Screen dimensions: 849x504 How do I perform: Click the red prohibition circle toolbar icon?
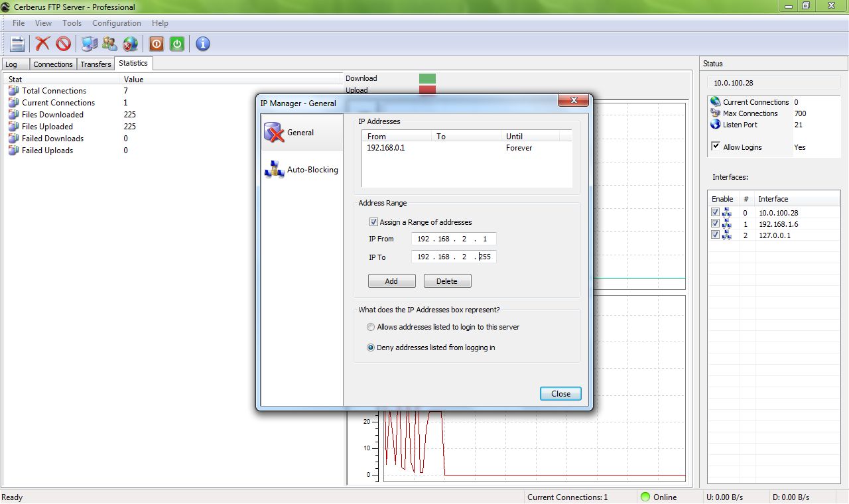(64, 44)
